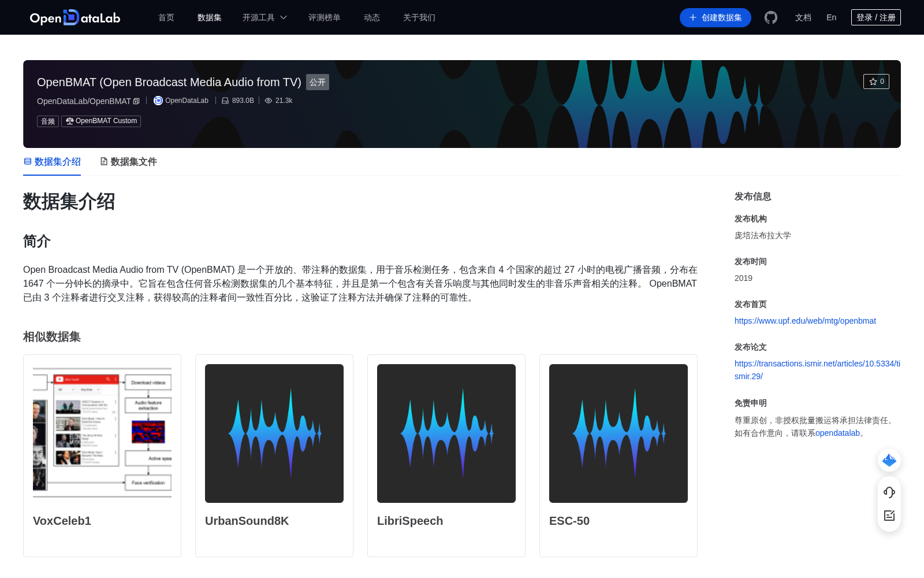
Task: Open the UrbanSound8K dataset thumbnail
Action: 274,433
